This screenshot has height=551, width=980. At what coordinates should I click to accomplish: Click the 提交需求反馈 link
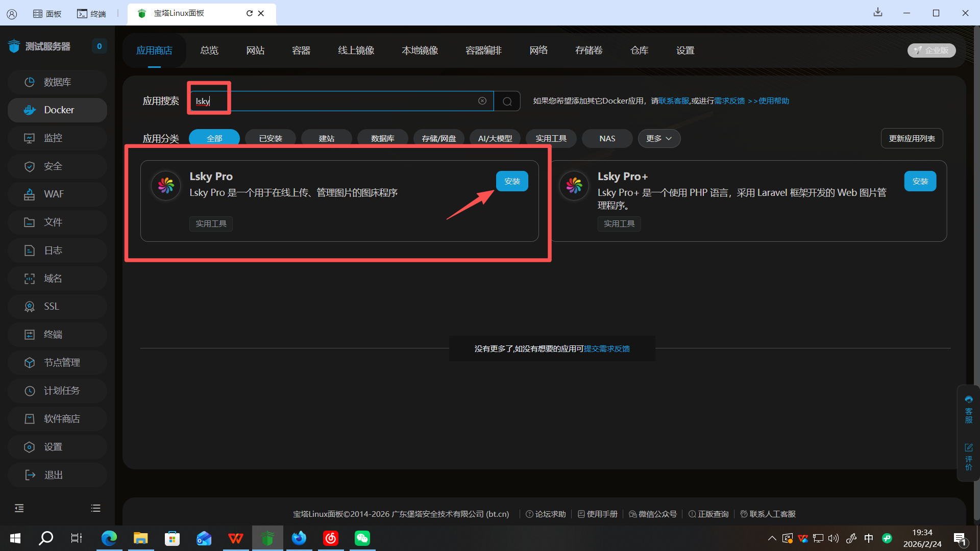pyautogui.click(x=606, y=348)
